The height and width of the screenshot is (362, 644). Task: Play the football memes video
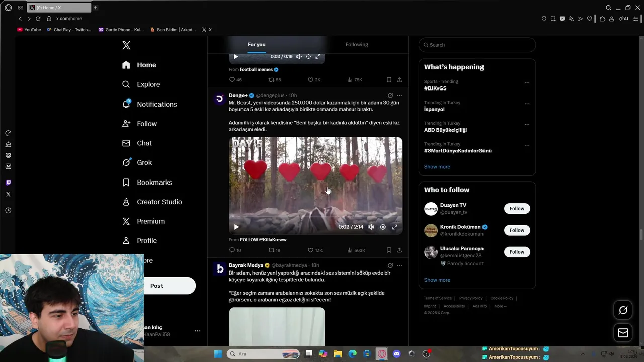click(x=235, y=57)
